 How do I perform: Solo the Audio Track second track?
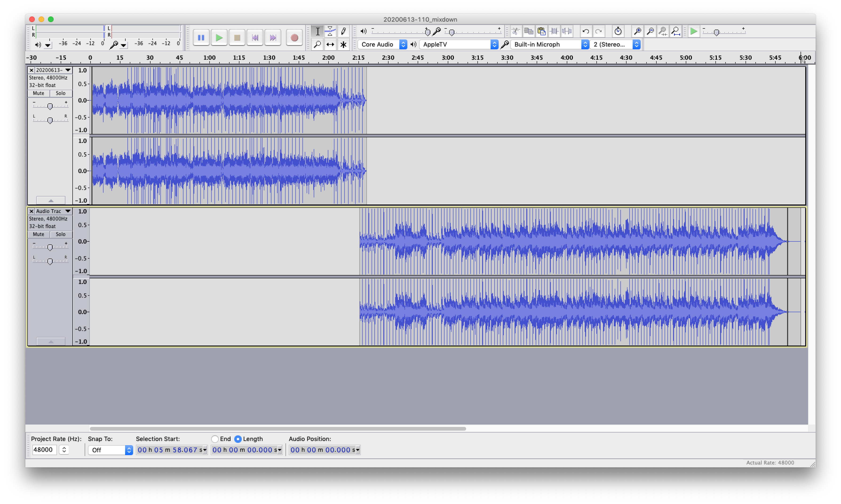point(60,234)
